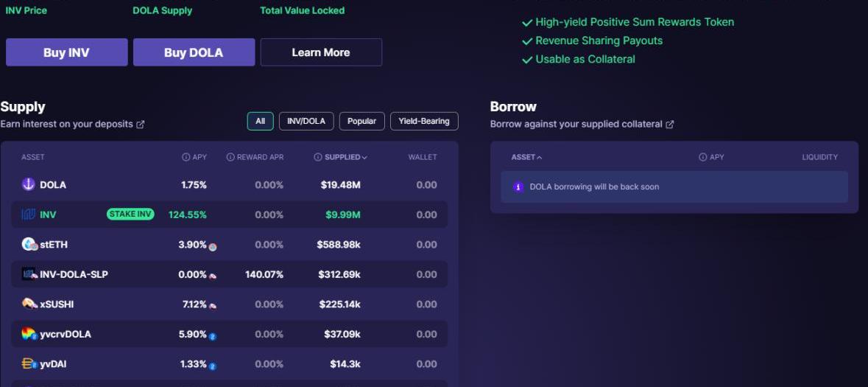Show Yield-Bearing supply assets
Screen dimensions: 868x387
point(424,121)
